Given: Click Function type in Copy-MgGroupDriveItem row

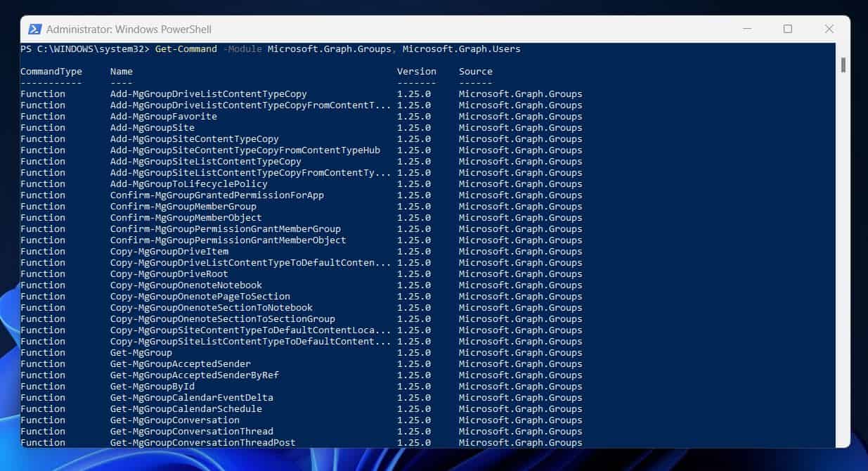Looking at the screenshot, I should click(43, 252).
